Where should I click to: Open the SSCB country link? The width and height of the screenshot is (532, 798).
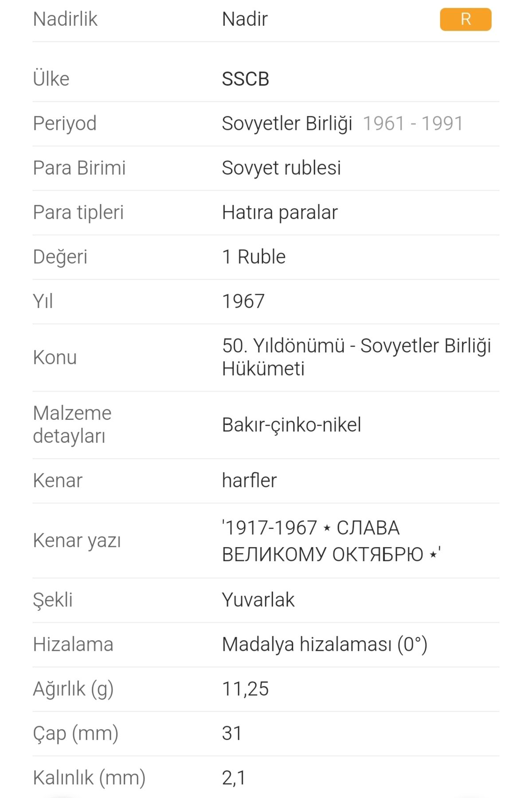pos(246,79)
